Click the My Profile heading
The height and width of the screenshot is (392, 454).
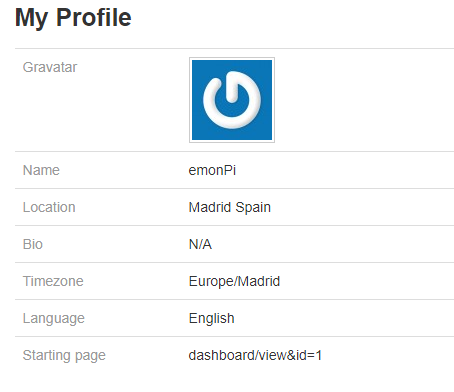point(73,18)
